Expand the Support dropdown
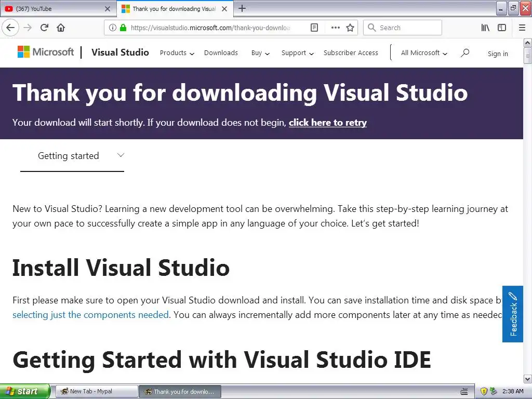The width and height of the screenshot is (532, 399). point(298,53)
